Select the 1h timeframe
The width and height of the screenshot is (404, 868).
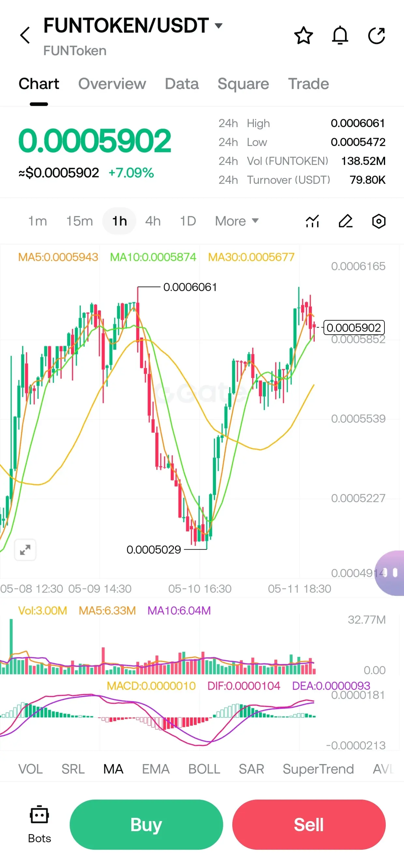point(119,221)
